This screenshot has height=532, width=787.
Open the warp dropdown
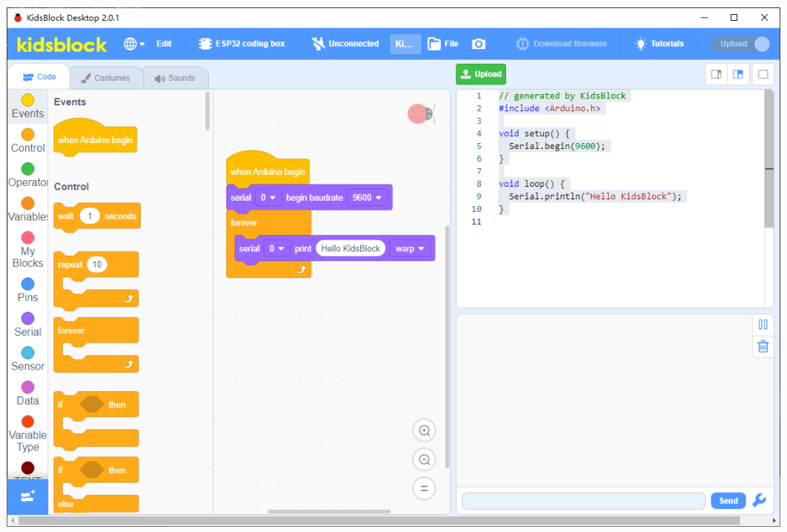click(x=410, y=248)
